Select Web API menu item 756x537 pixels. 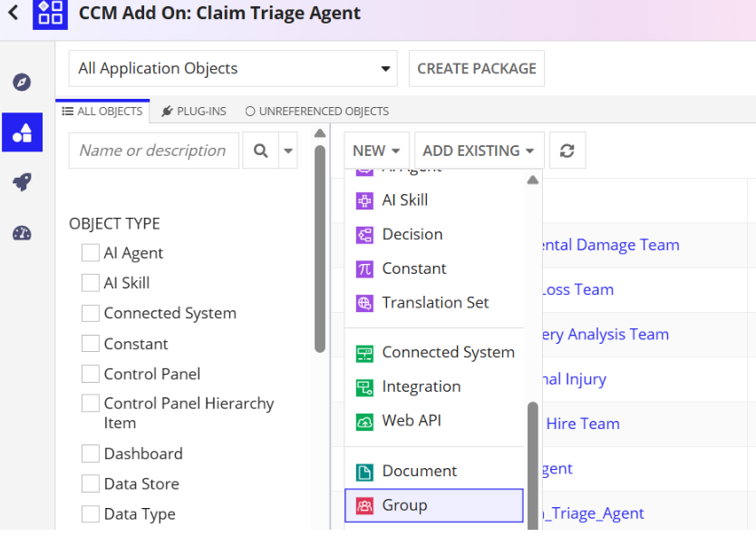pyautogui.click(x=434, y=421)
